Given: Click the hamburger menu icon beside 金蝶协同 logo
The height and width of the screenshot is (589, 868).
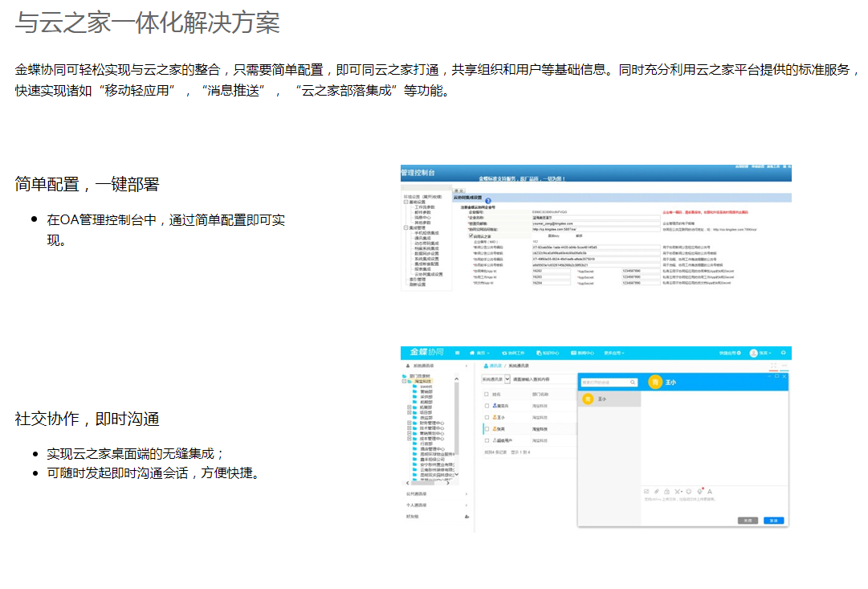Looking at the screenshot, I should pyautogui.click(x=458, y=353).
